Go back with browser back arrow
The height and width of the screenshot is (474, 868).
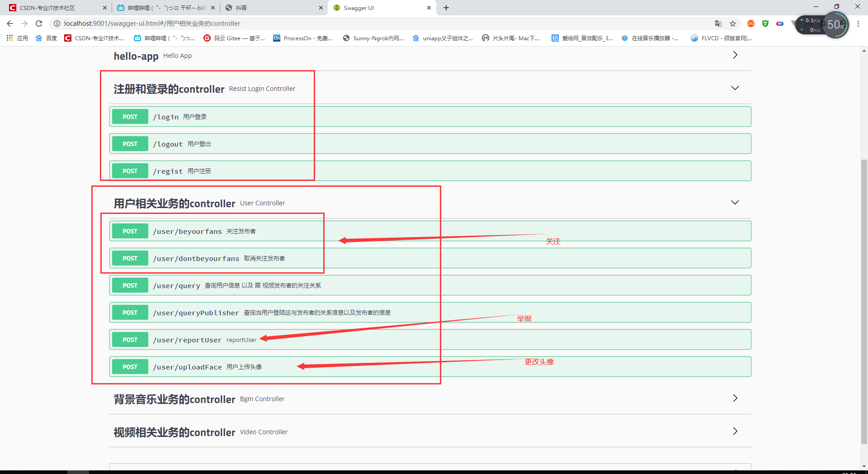pos(10,24)
